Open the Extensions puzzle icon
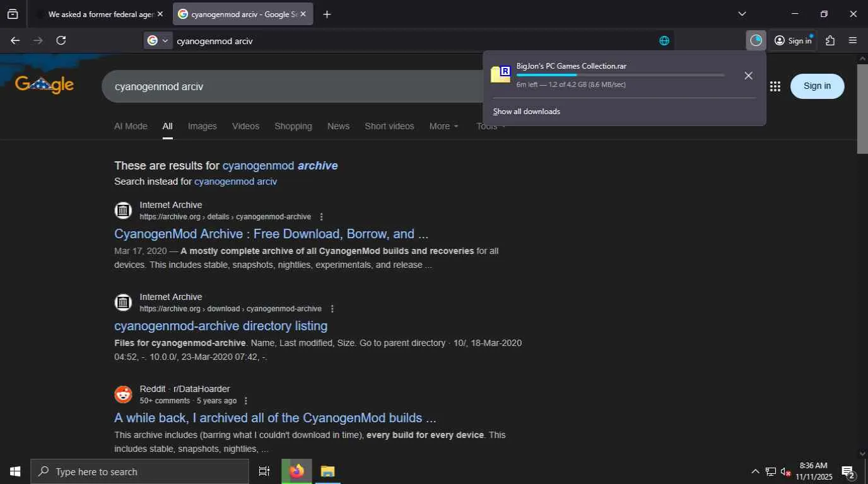 pos(830,40)
